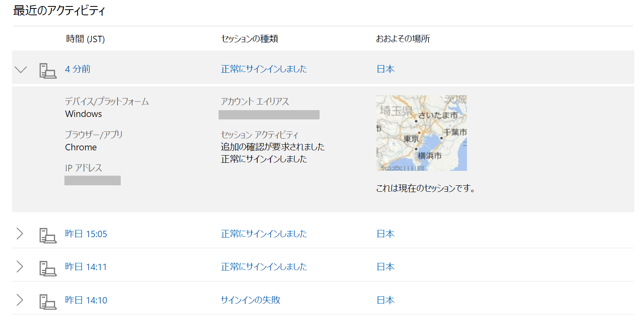Open the 昨日 15:05 time link
The image size is (644, 328).
click(86, 234)
